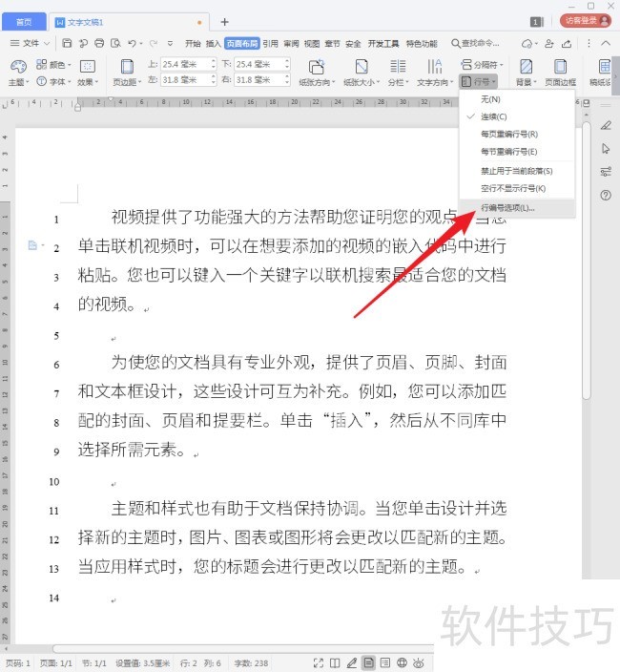This screenshot has width=620, height=672.
Task: Click the 字数: 238 word count
Action: coord(252,663)
